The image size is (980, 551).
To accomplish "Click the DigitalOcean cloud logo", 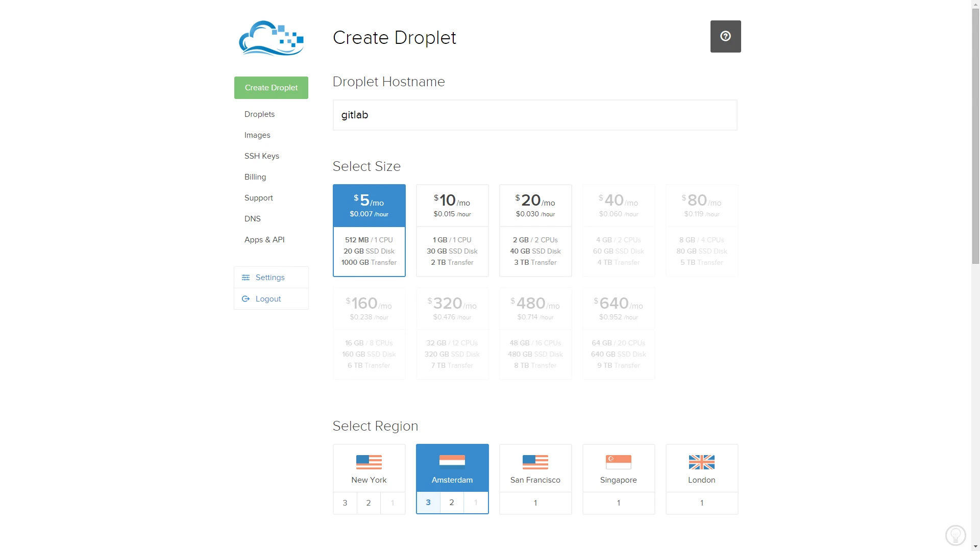I will click(272, 38).
